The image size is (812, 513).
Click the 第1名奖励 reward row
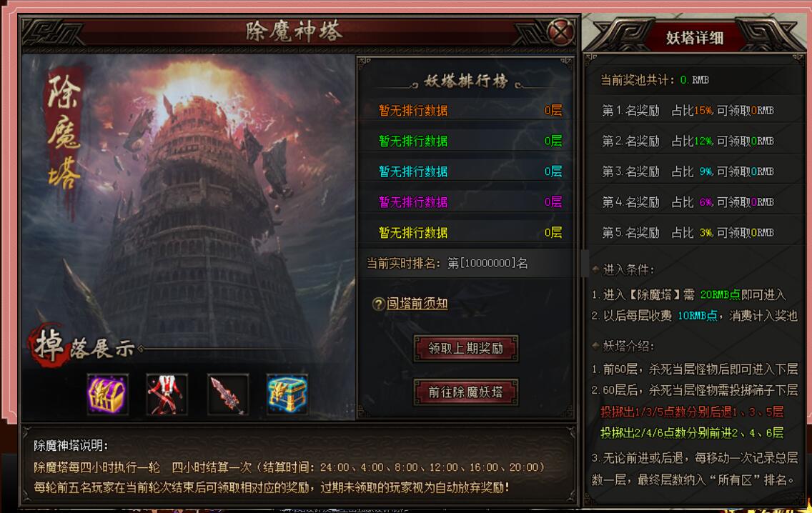[695, 110]
